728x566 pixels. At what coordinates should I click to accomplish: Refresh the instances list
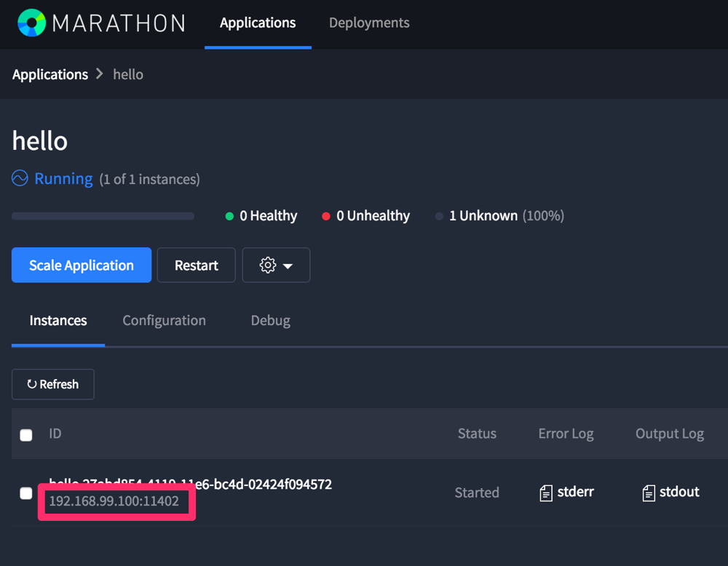(53, 384)
